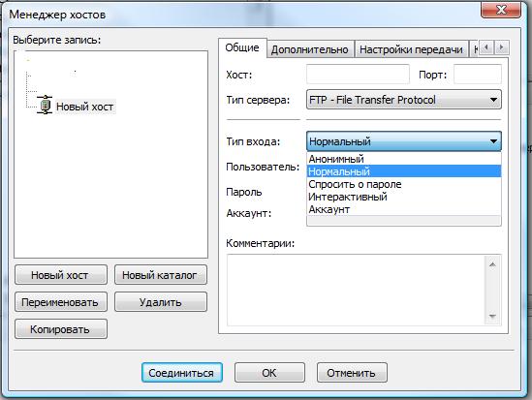Click the tab scroll right arrow
The image size is (532, 400).
pos(502,47)
